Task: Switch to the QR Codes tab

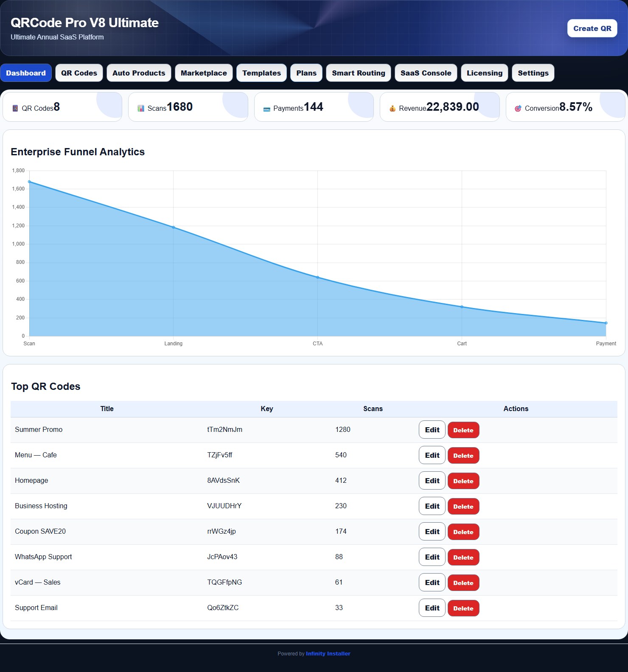Action: click(79, 73)
